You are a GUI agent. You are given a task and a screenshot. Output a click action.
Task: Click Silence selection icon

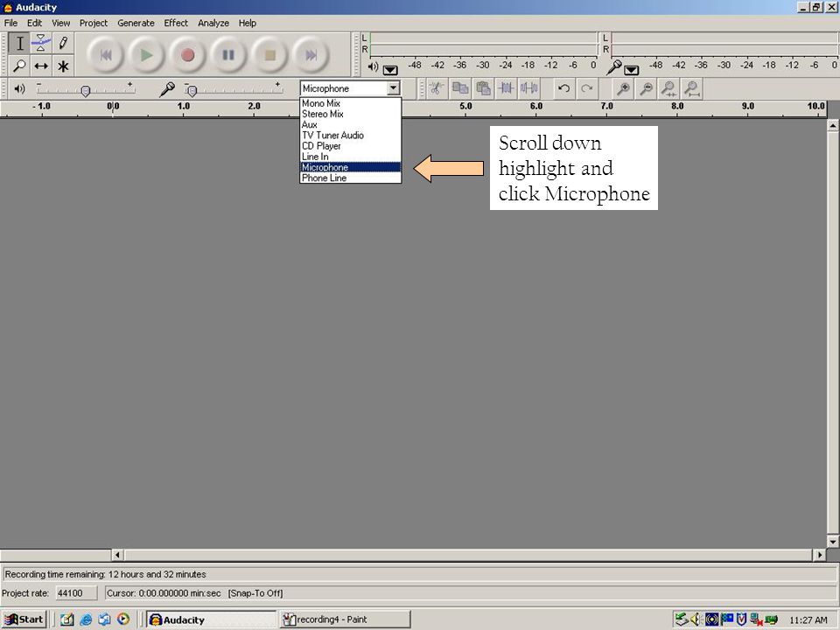point(528,88)
